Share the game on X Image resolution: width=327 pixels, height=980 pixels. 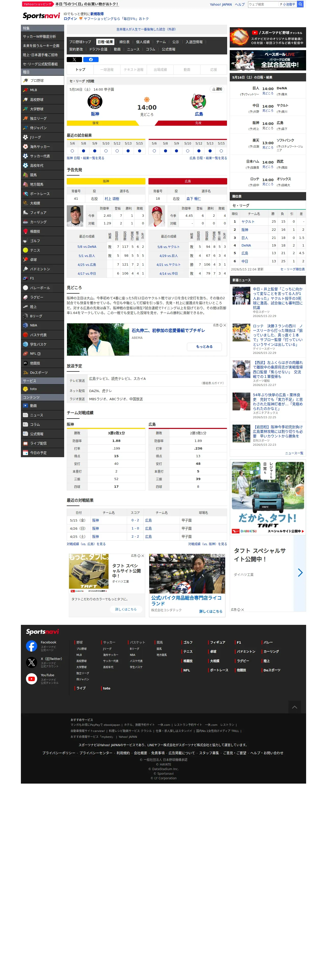click(x=74, y=59)
